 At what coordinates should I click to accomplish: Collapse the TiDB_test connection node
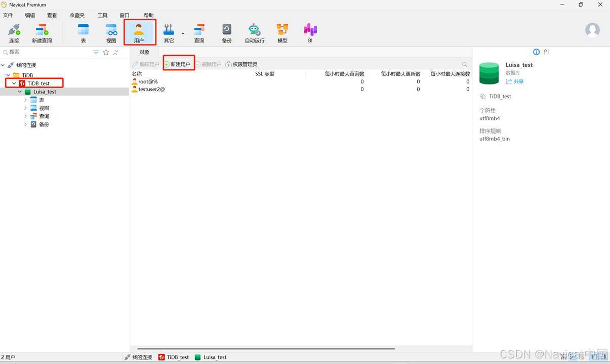14,83
